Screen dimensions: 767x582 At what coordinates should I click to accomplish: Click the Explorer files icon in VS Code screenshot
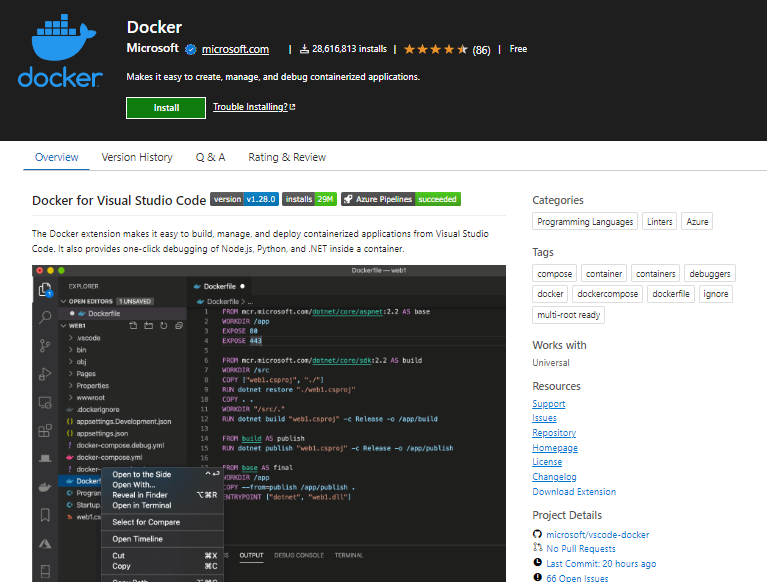point(45,290)
